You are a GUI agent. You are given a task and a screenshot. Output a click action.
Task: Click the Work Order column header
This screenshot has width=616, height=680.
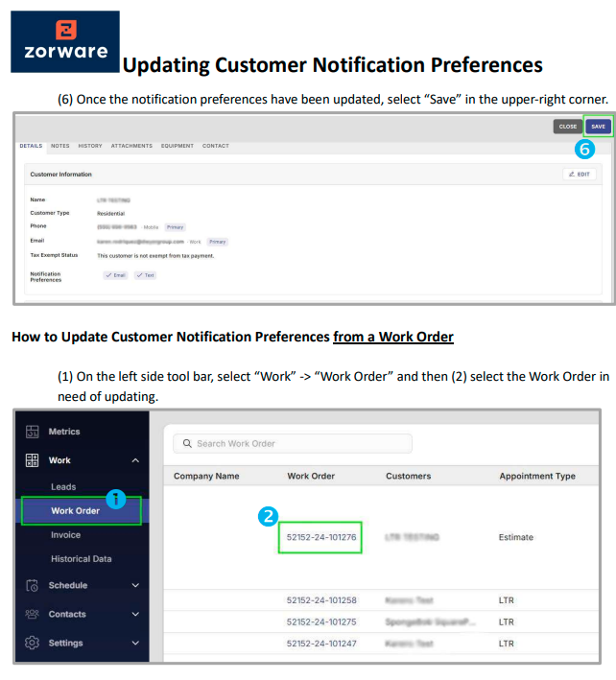pos(311,476)
